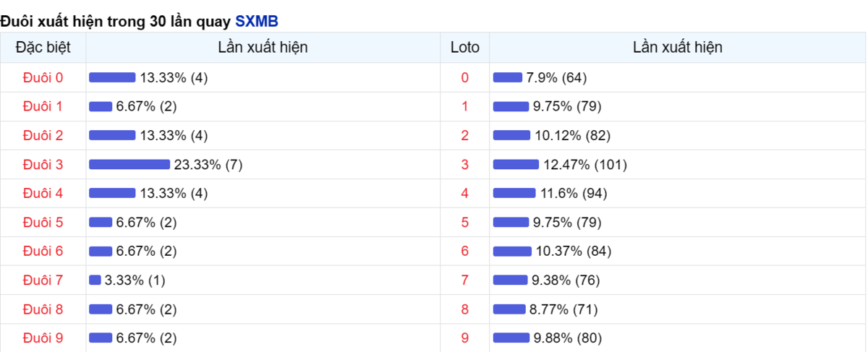Select the 9.88% (80) value text
Image resolution: width=868 pixels, height=352 pixels.
point(567,338)
